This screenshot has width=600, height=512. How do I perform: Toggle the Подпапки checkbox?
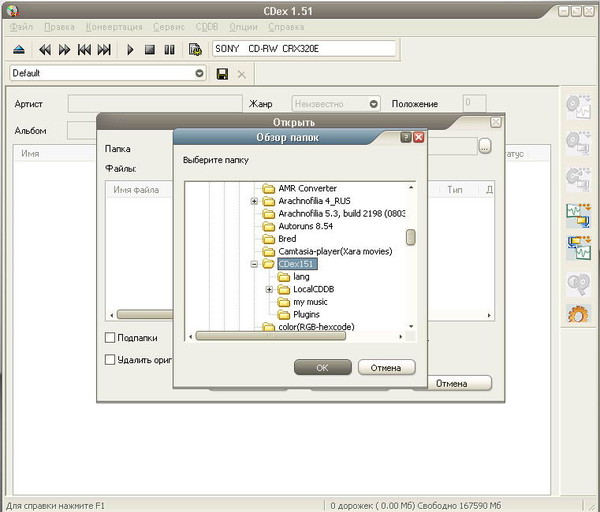[110, 338]
